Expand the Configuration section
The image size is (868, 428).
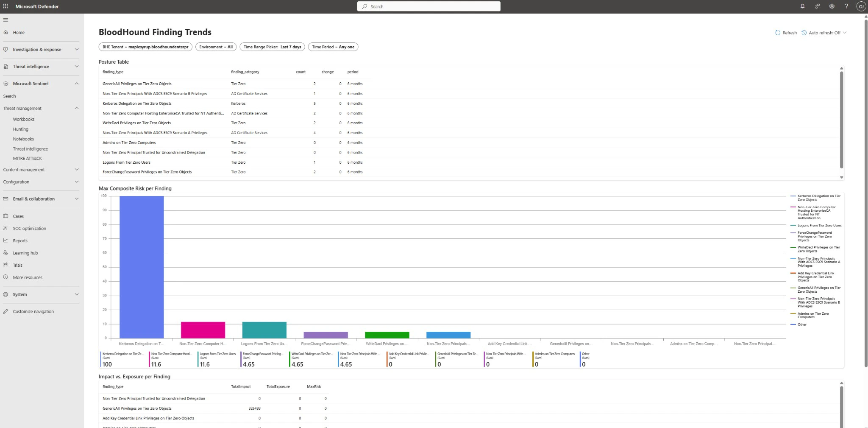(16, 182)
